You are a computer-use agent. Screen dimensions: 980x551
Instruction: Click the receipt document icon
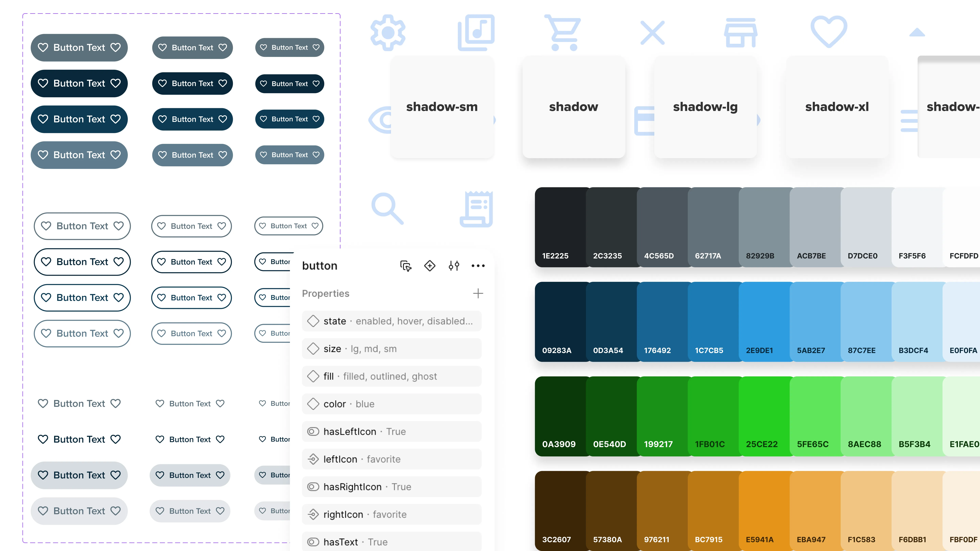click(x=476, y=209)
